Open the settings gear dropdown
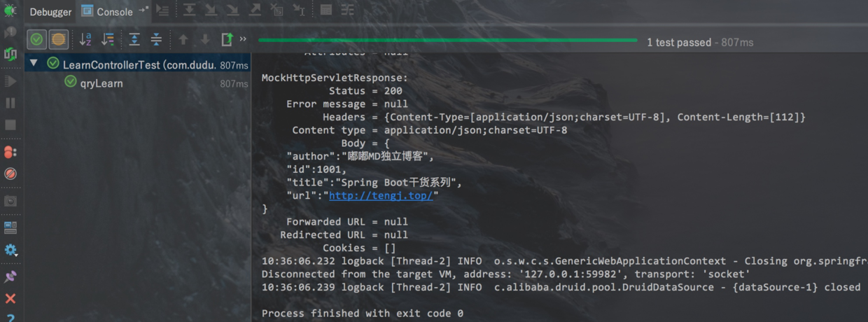The width and height of the screenshot is (868, 322). (x=10, y=250)
